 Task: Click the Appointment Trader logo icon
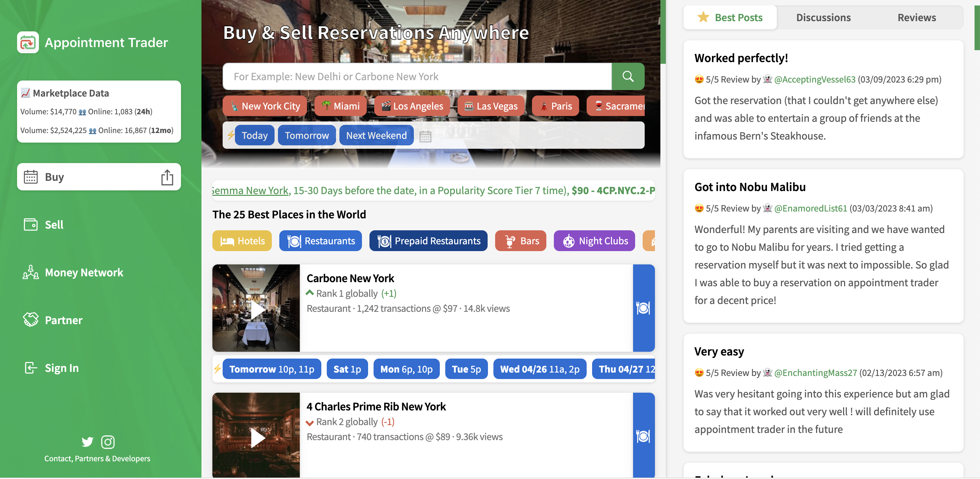(x=28, y=42)
